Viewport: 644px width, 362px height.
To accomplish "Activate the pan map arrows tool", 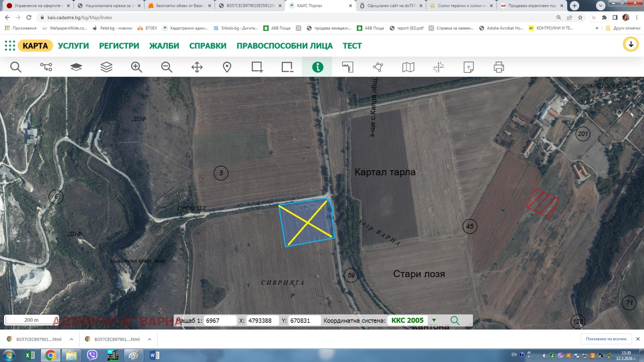I will 197,67.
